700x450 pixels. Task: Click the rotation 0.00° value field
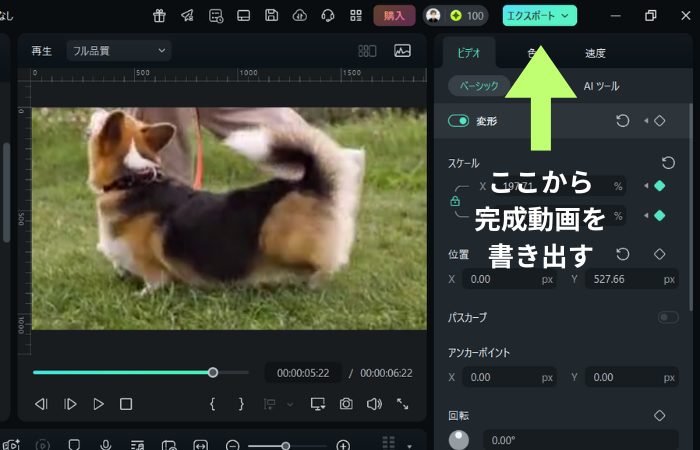point(581,440)
